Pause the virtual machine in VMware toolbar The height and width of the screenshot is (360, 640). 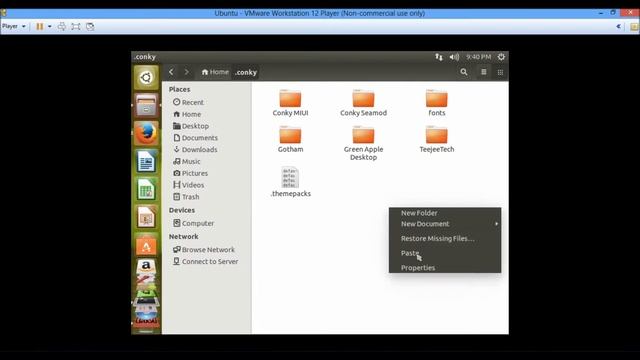(40, 27)
